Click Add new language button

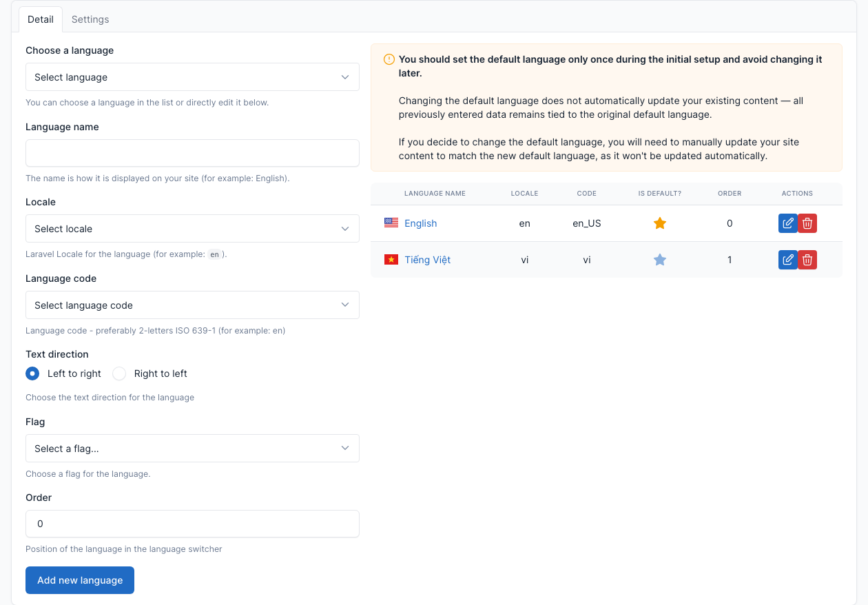coord(80,580)
